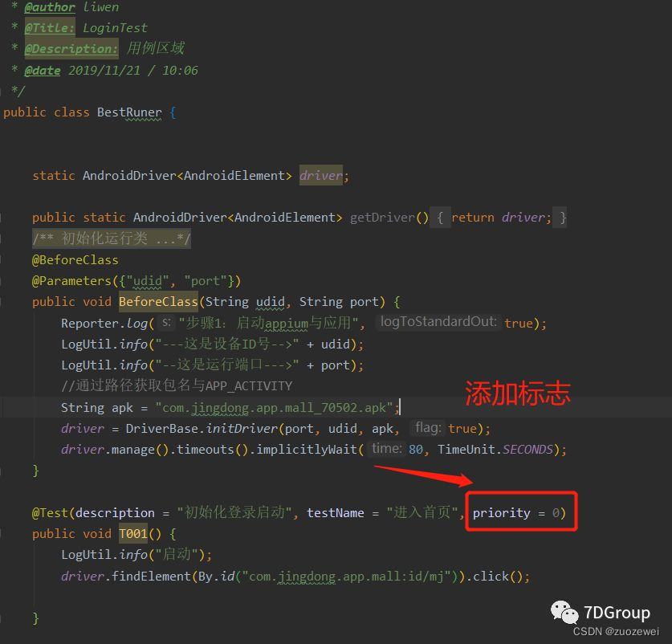Screen dimensions: 672x644
Task: Click the Reporter.log call
Action: point(104,323)
